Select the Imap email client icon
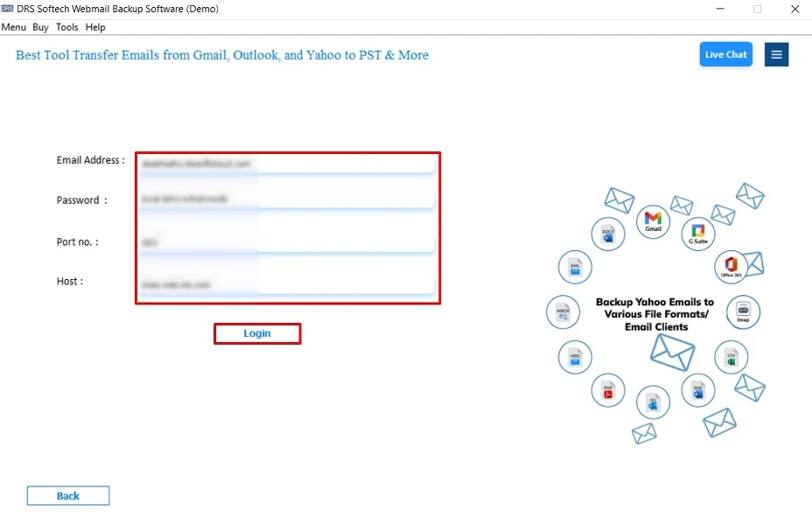The width and height of the screenshot is (812, 525). click(743, 311)
